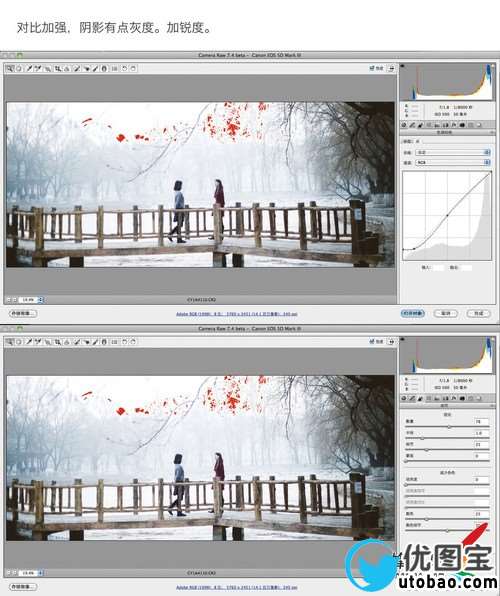Image resolution: width=500 pixels, height=596 pixels.
Task: Click the Luminance noise reduction value field
Action: click(x=481, y=480)
